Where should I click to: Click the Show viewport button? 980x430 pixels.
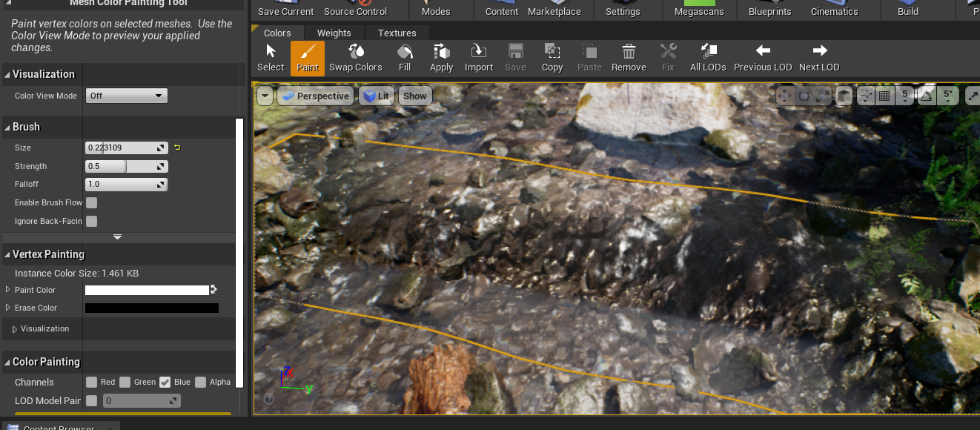[x=415, y=96]
